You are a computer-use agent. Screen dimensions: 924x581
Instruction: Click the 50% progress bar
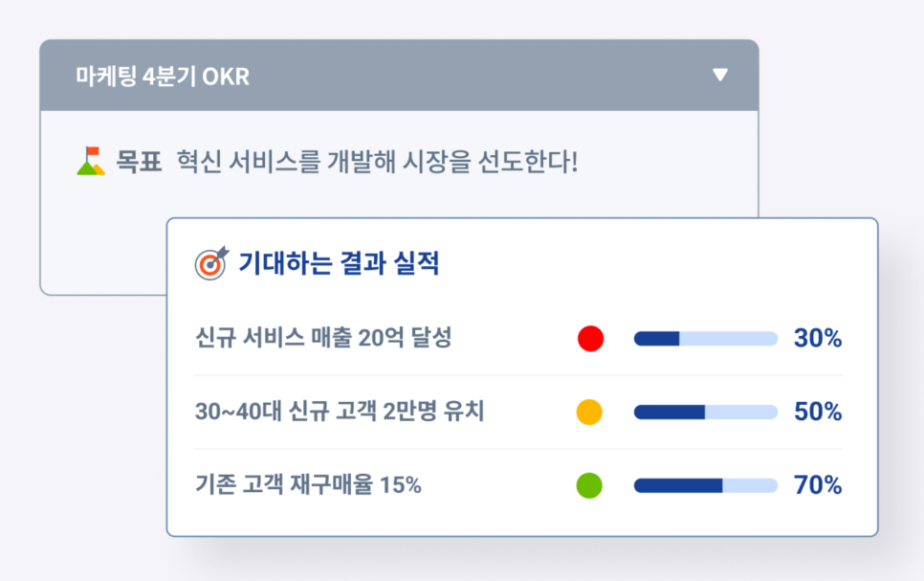tap(705, 412)
